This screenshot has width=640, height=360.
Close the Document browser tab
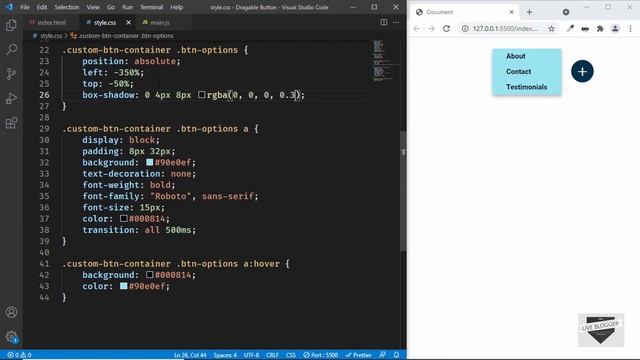tap(511, 12)
